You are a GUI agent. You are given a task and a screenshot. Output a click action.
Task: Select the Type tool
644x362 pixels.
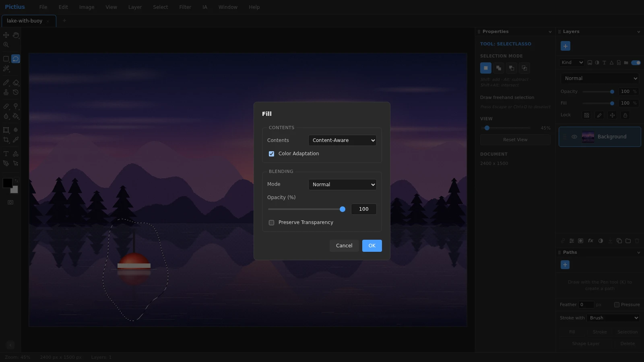tap(6, 154)
